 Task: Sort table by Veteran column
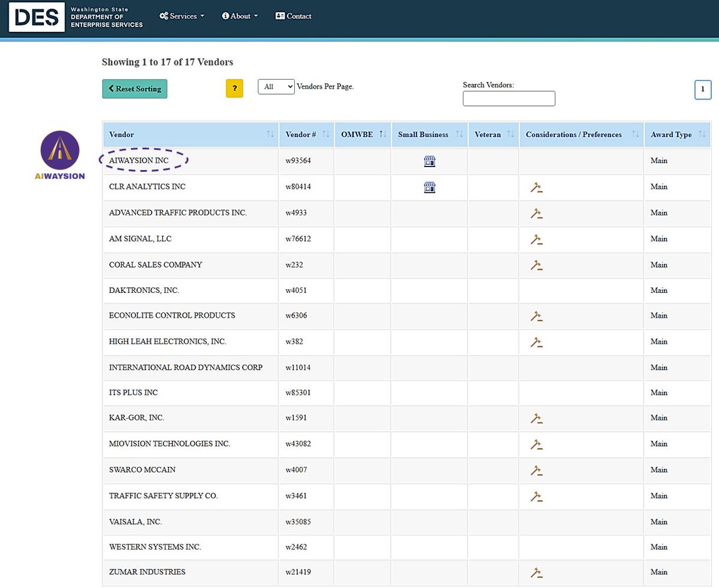tap(493, 135)
